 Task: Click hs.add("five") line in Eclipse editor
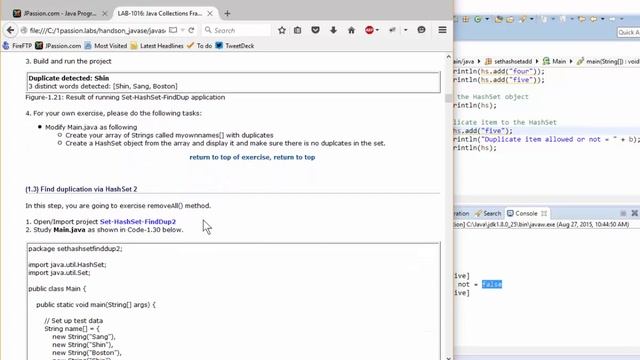click(x=483, y=131)
